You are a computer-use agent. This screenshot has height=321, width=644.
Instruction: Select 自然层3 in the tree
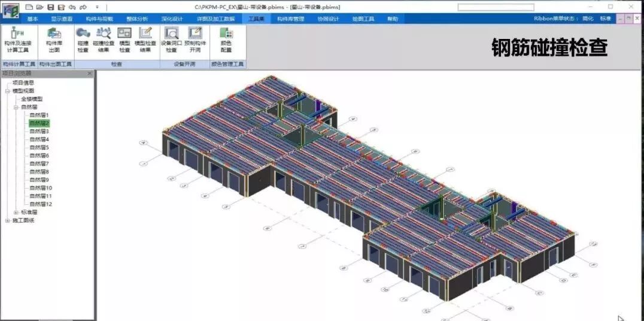tap(39, 131)
